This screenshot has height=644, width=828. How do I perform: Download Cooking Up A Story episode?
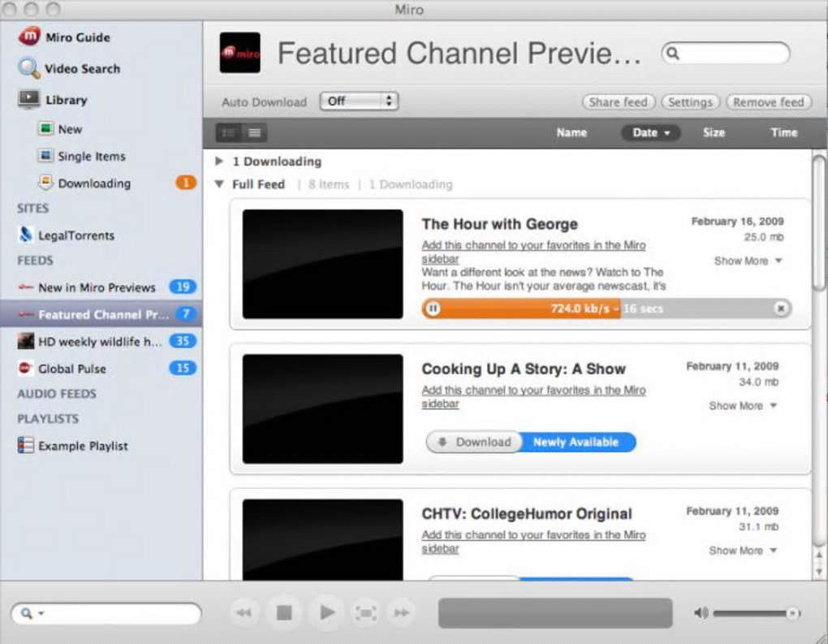click(475, 442)
